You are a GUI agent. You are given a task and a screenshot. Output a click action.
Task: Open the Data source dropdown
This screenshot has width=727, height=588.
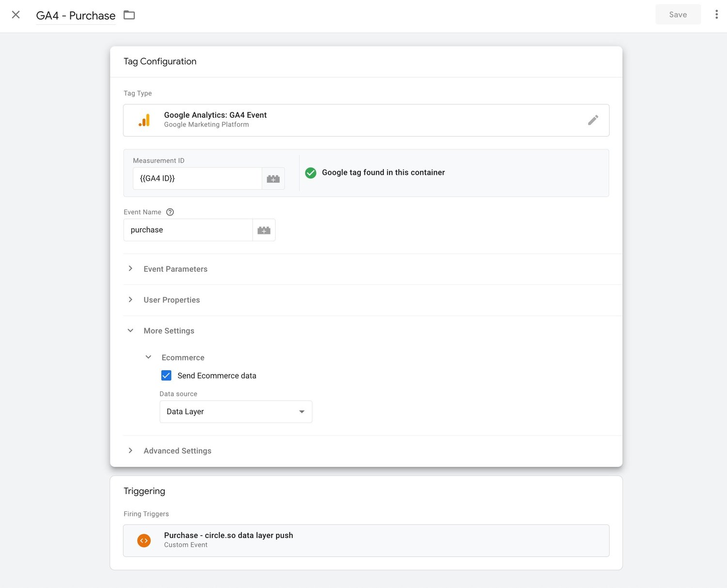tap(236, 412)
